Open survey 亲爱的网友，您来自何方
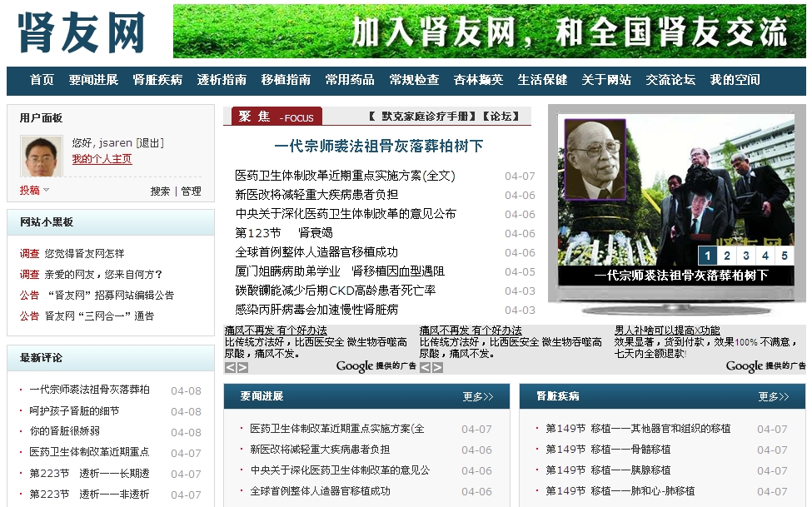The image size is (812, 507). [103, 275]
